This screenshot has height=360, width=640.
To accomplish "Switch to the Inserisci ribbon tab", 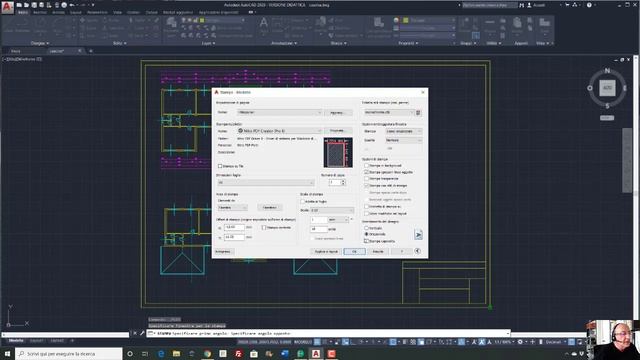I will coord(40,12).
